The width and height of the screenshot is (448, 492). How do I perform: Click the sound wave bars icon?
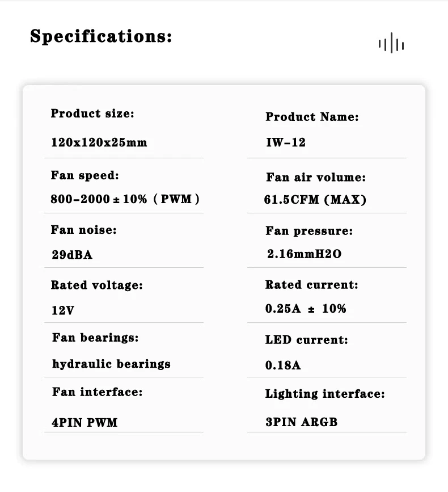pyautogui.click(x=391, y=44)
